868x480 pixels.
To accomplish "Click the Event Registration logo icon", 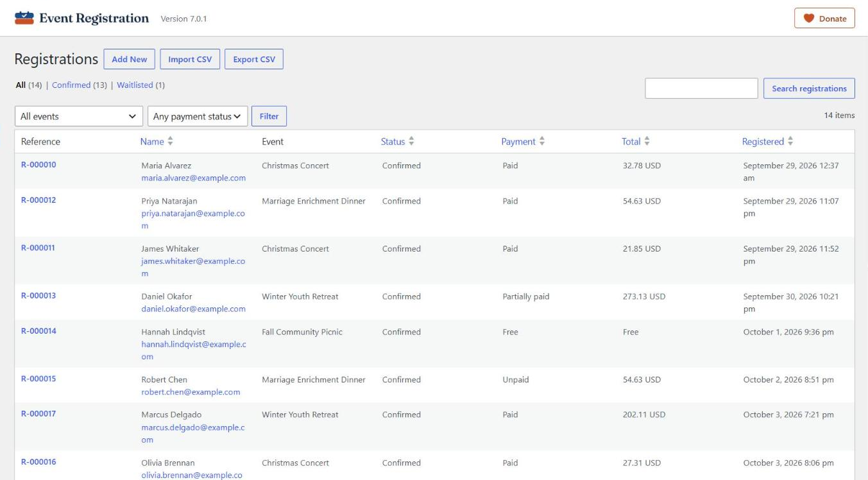I will coord(23,18).
